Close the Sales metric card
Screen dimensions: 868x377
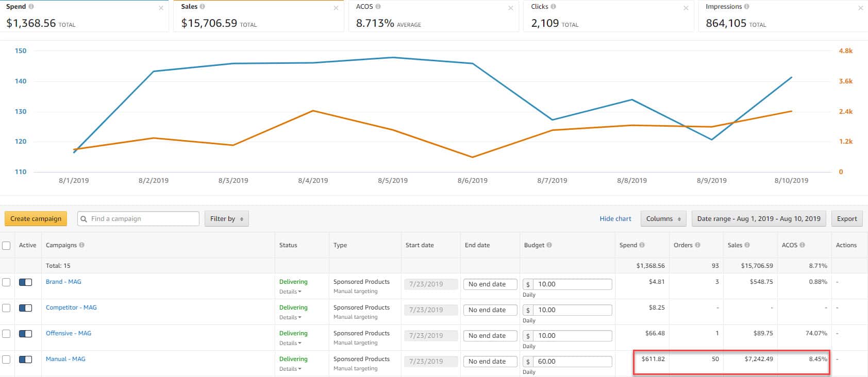pos(336,8)
